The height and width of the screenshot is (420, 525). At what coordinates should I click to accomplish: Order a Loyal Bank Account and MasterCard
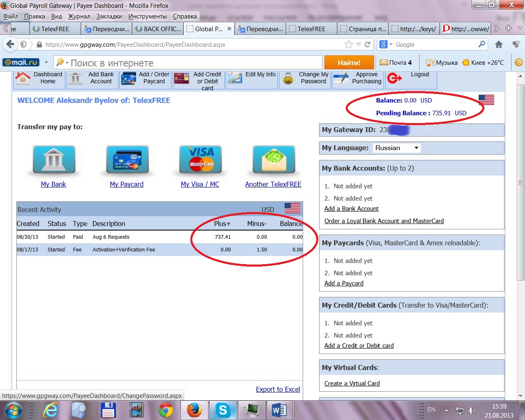click(384, 221)
